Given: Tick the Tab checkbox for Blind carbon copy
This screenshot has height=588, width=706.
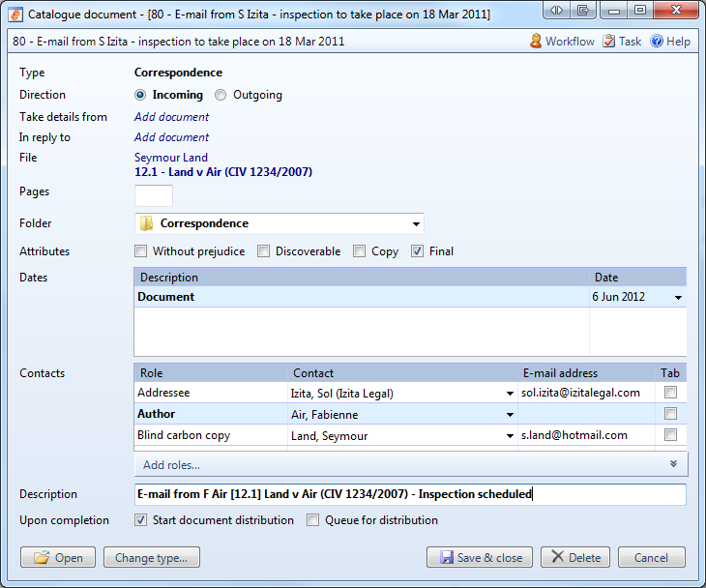Looking at the screenshot, I should [670, 435].
